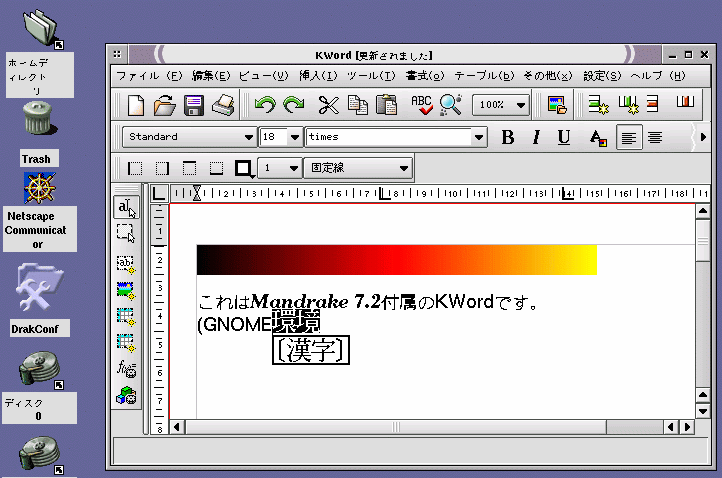Toggle the bottom border button
Image resolution: width=722 pixels, height=478 pixels.
click(x=216, y=169)
